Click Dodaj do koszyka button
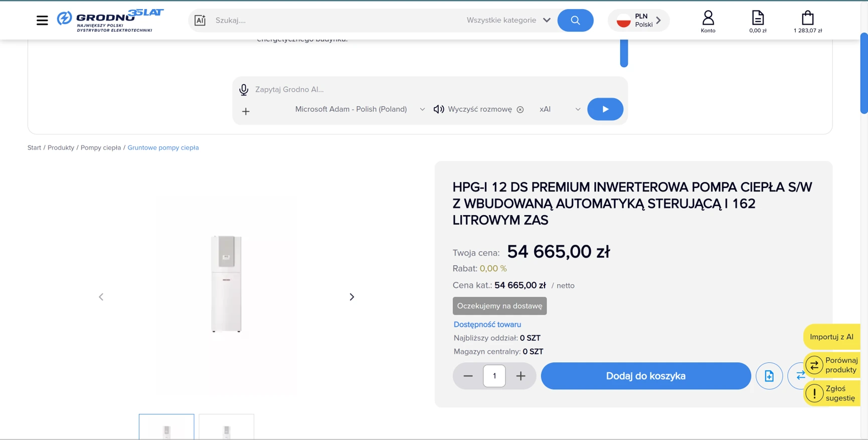The image size is (868, 440). (x=645, y=376)
